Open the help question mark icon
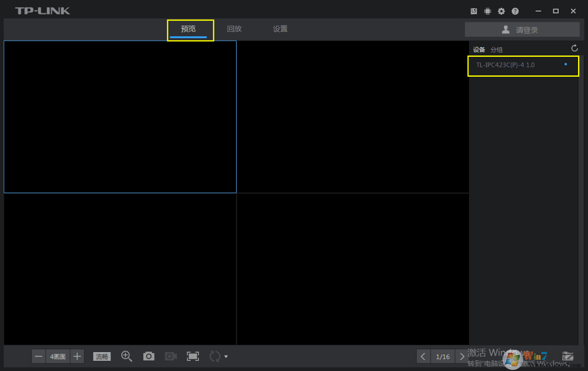Screen dimensions: 588x371 [x=515, y=11]
